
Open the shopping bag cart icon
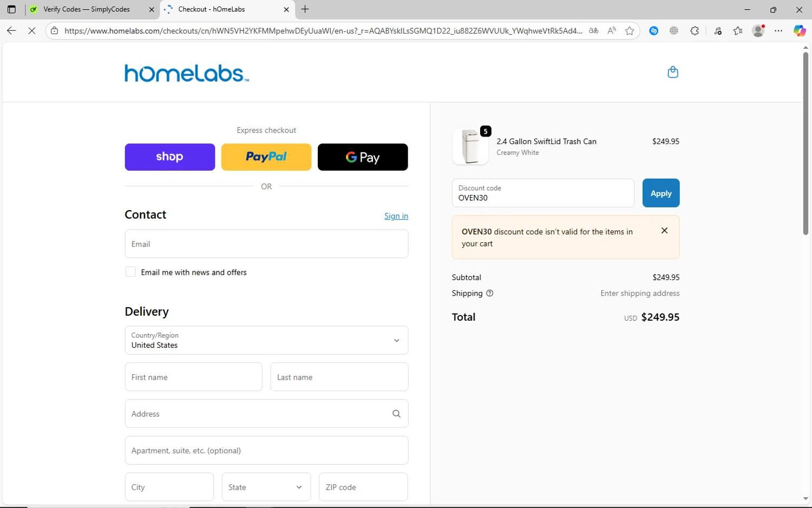673,72
